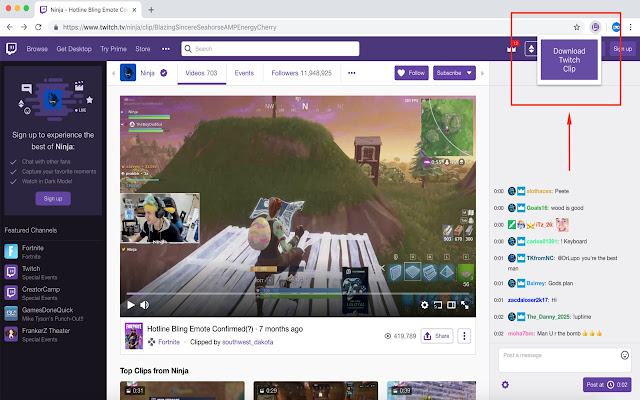Switch to the Videos 703 tab
640x400 pixels.
tap(201, 73)
